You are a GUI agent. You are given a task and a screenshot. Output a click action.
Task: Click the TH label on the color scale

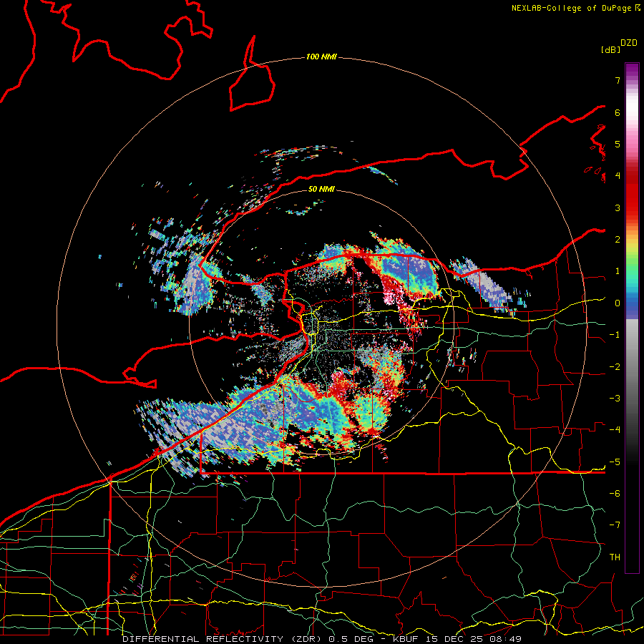tap(615, 557)
